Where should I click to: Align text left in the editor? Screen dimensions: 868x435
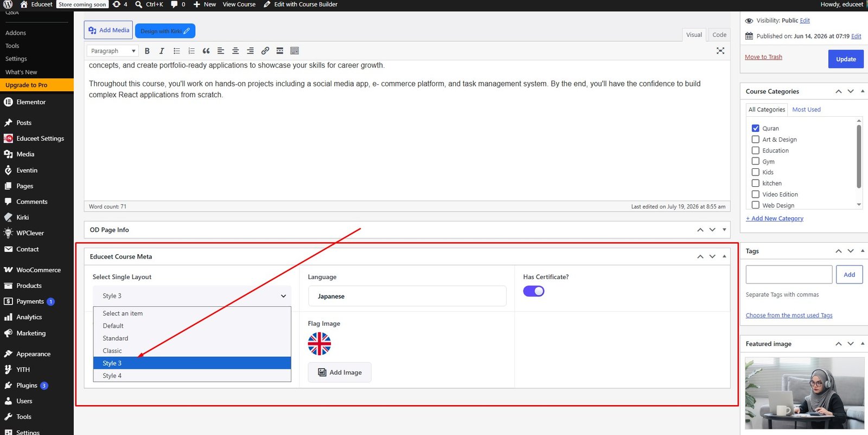221,51
